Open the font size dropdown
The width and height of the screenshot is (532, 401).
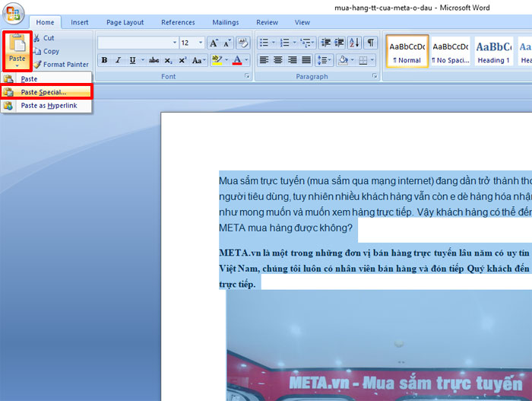click(201, 43)
